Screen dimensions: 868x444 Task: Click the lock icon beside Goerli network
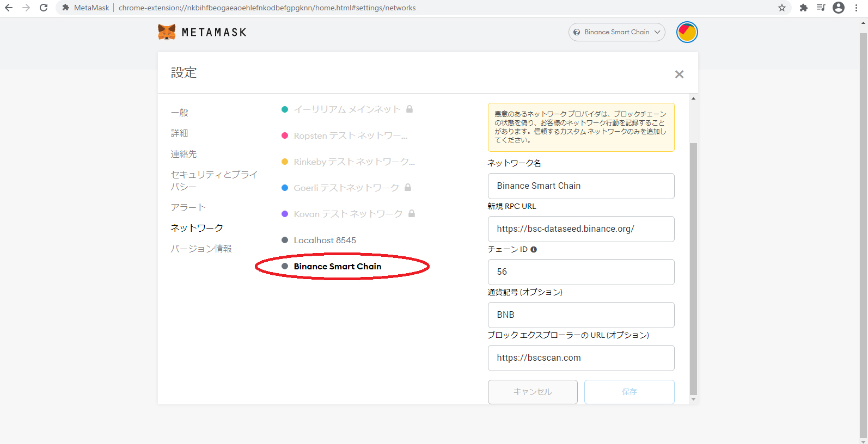tap(408, 187)
